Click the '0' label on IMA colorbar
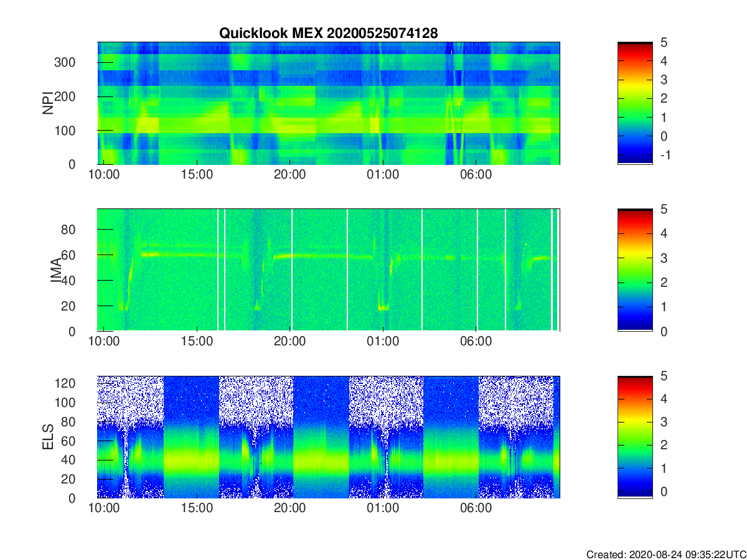747x560 pixels. pyautogui.click(x=663, y=331)
